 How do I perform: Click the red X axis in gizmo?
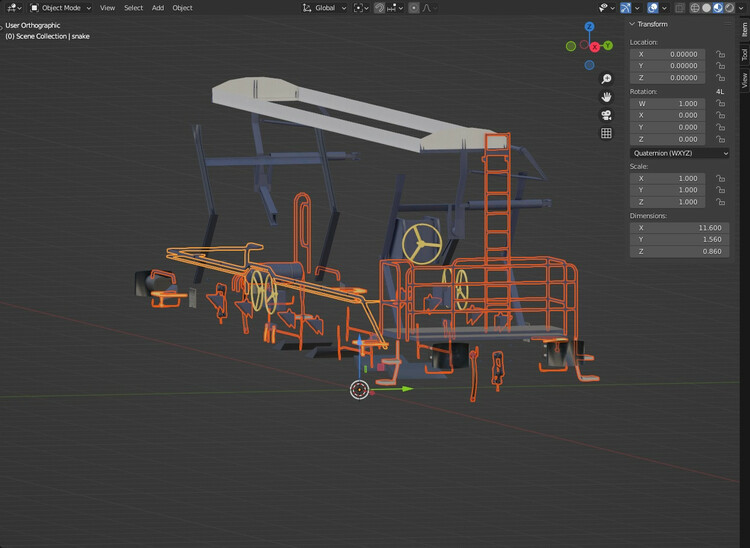click(x=595, y=47)
